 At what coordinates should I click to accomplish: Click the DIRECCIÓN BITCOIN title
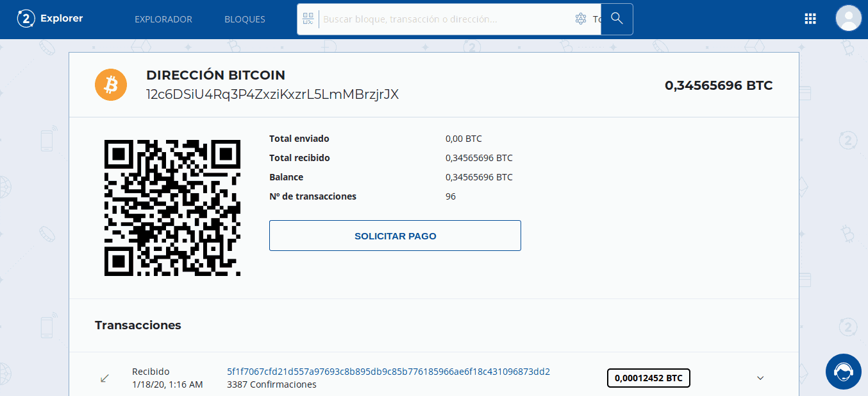point(215,75)
